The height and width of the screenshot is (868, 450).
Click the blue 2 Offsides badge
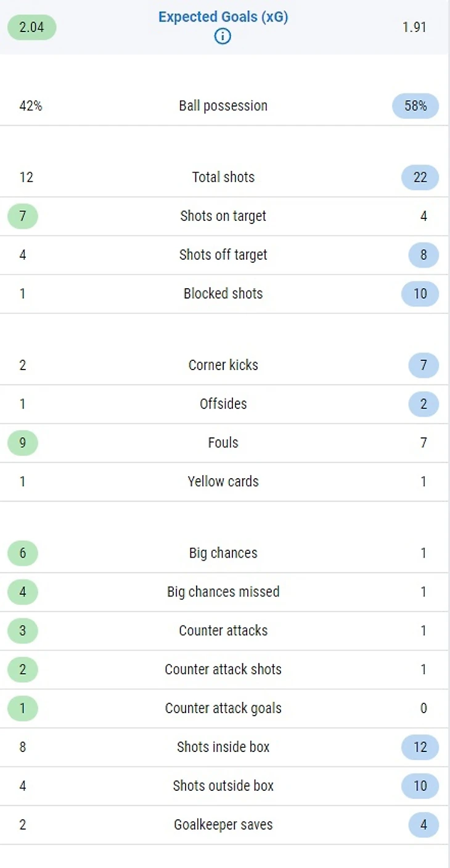pyautogui.click(x=423, y=404)
